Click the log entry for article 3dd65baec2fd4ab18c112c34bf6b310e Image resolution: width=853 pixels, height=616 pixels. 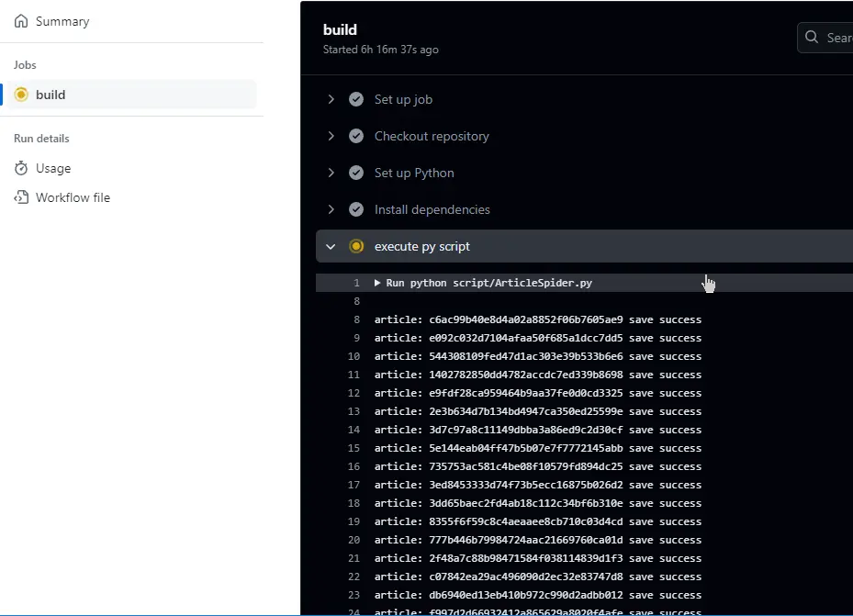538,503
